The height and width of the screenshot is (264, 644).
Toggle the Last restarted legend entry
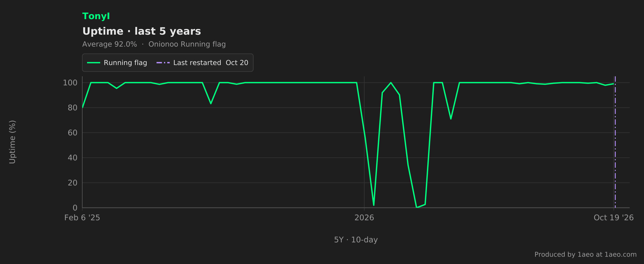pyautogui.click(x=202, y=63)
